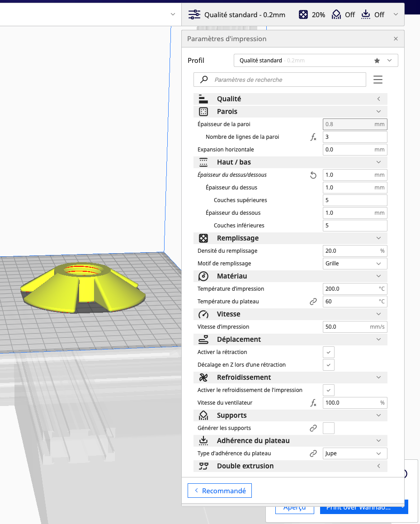420x524 pixels.
Task: Collapse the Vitesse section chevron
Action: tap(378, 314)
